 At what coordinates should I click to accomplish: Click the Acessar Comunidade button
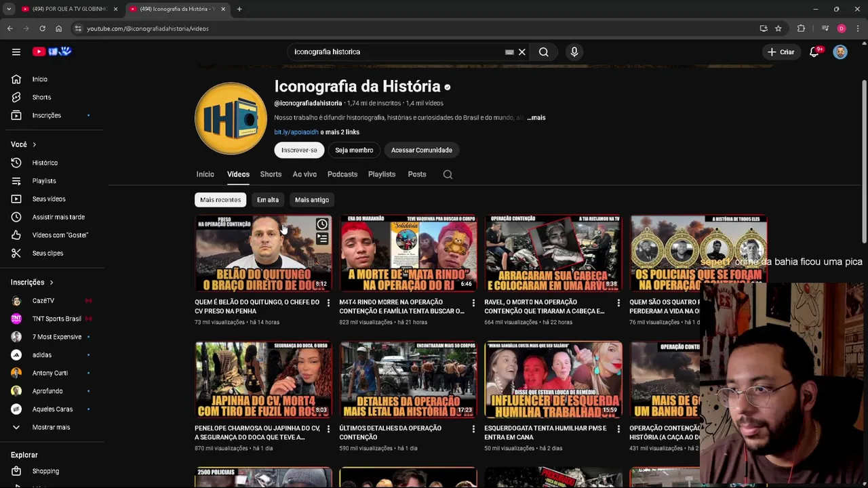coord(421,150)
